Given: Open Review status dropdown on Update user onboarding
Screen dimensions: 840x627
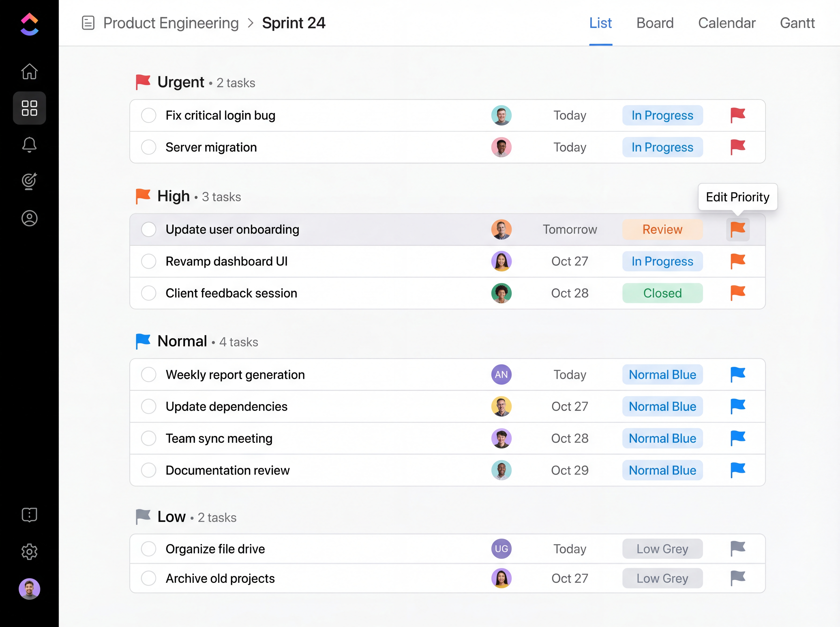Looking at the screenshot, I should (662, 229).
